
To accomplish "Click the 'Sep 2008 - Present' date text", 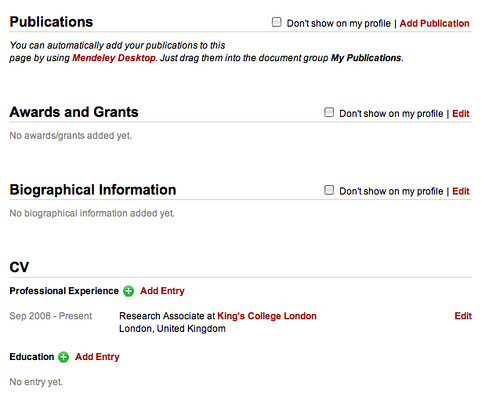I will (x=51, y=316).
